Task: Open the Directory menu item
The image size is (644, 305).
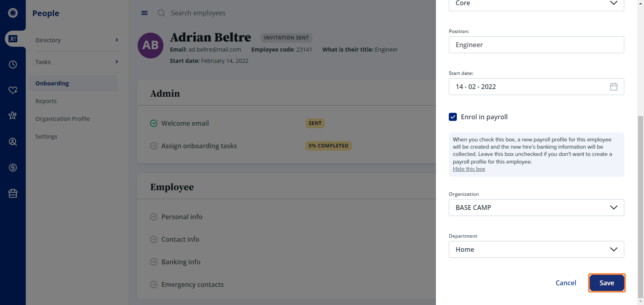Action: (48, 40)
